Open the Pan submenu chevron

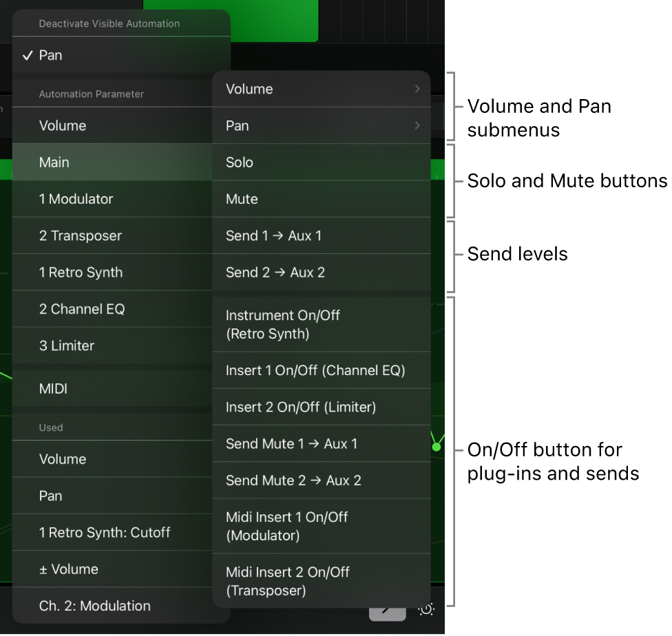[x=417, y=125]
